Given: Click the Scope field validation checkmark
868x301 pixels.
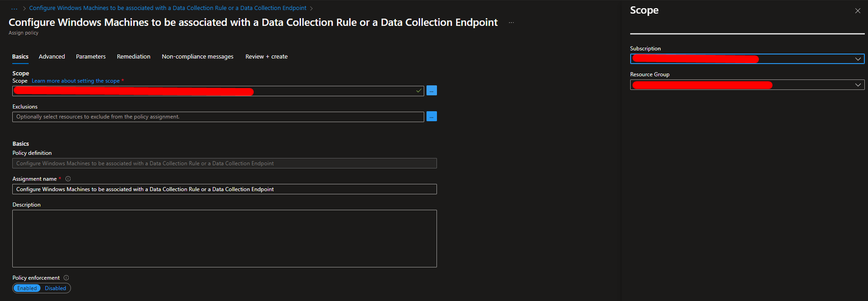Looking at the screenshot, I should tap(418, 91).
